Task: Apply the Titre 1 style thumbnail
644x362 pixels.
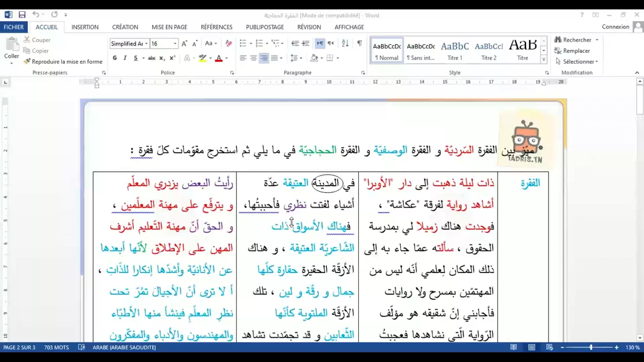Action: 454,50
